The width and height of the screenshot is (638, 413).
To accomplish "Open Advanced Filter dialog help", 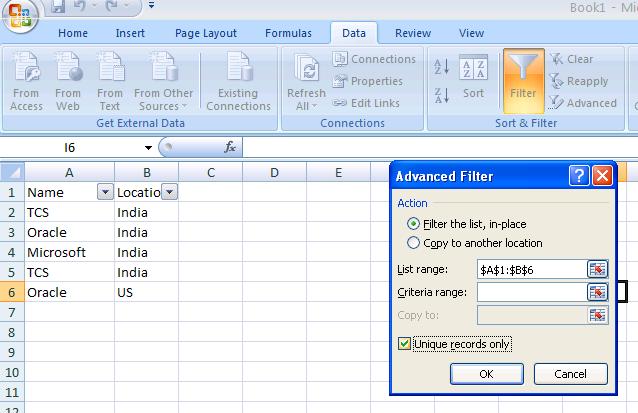I will click(579, 176).
